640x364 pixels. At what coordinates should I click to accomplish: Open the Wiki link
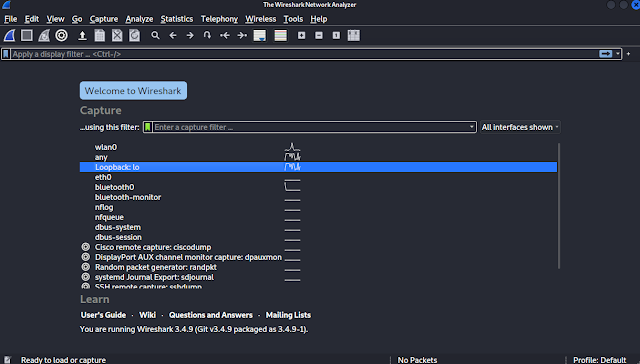point(147,315)
